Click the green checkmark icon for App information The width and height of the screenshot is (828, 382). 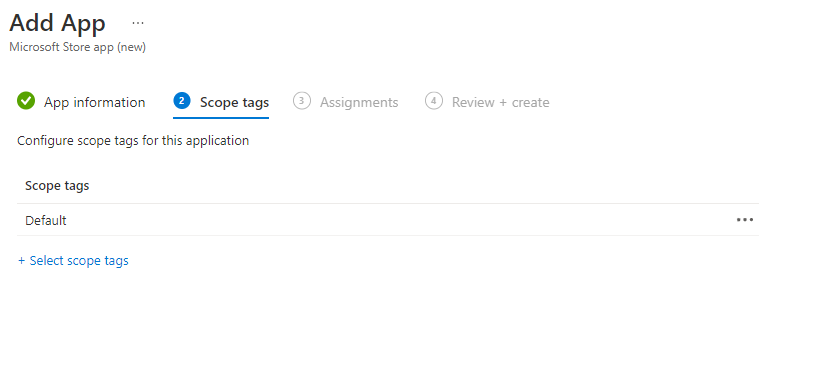click(26, 100)
